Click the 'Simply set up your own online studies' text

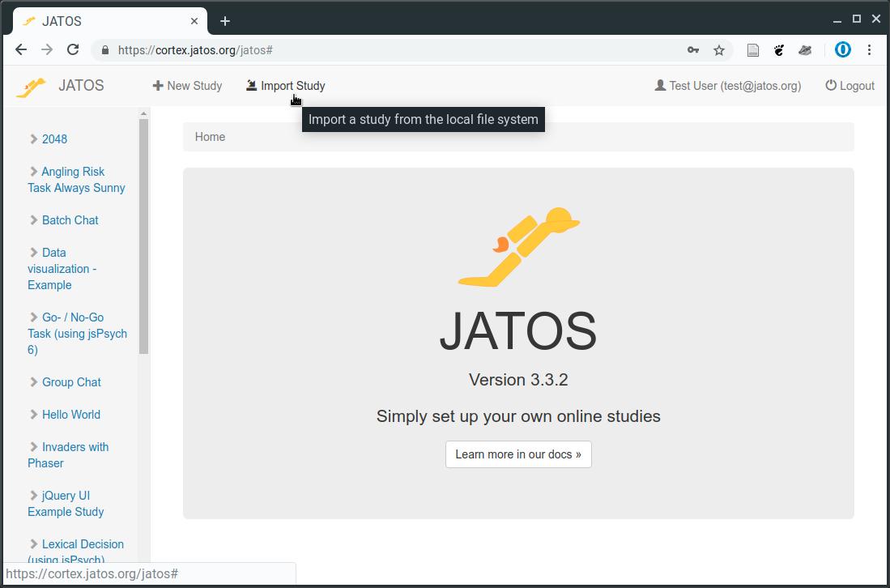pos(519,416)
